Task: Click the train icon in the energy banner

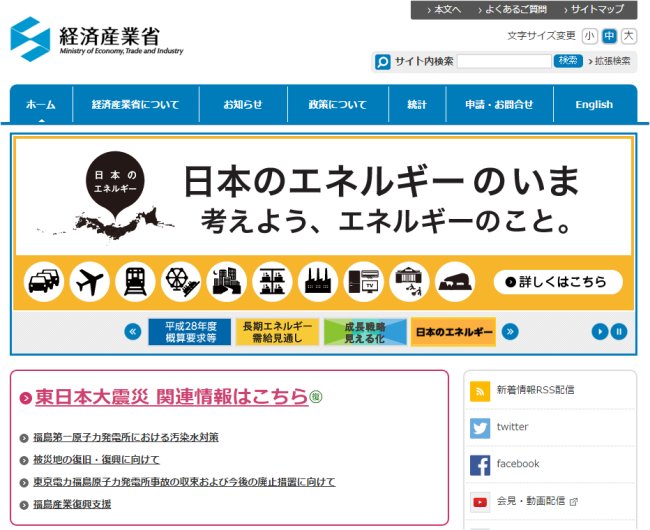Action: pyautogui.click(x=135, y=282)
